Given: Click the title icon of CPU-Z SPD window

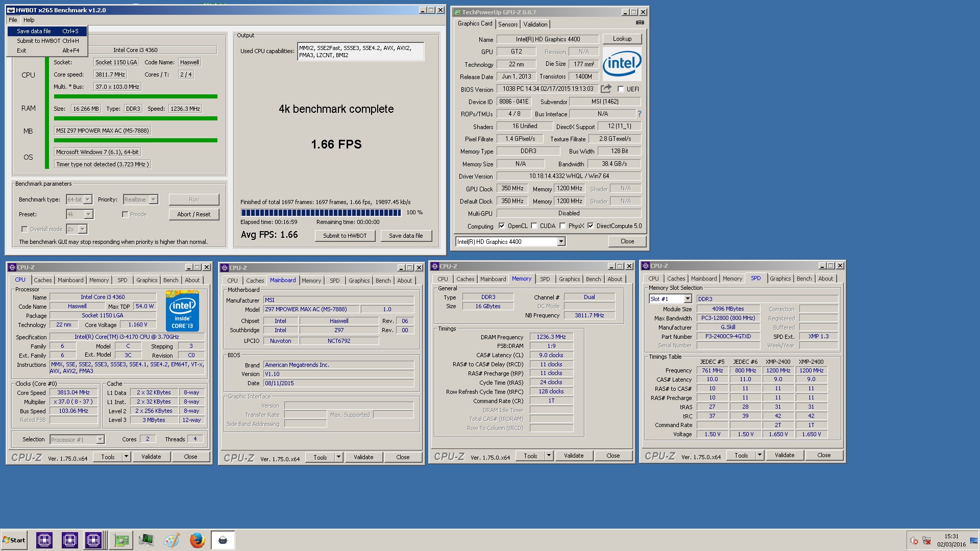Looking at the screenshot, I should tap(646, 266).
